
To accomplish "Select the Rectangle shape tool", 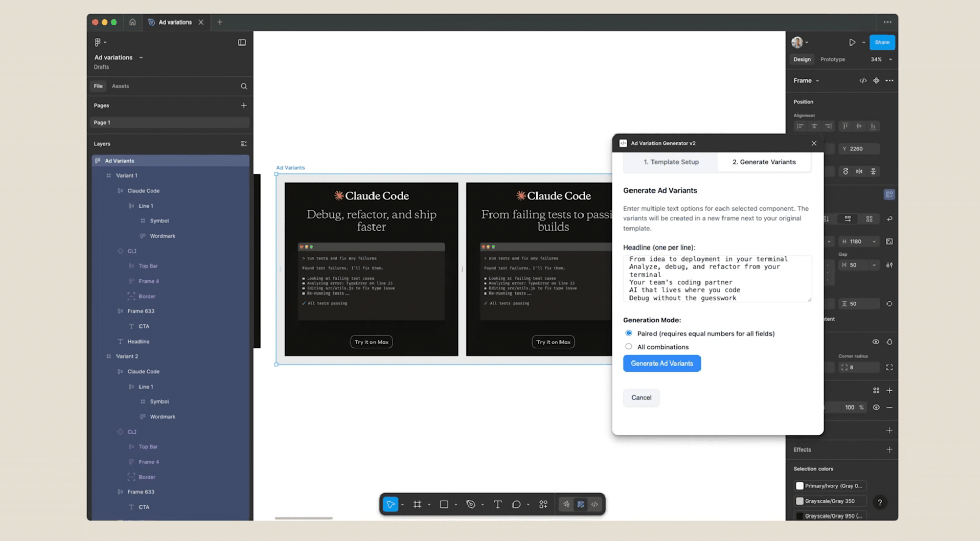I will coord(444,504).
